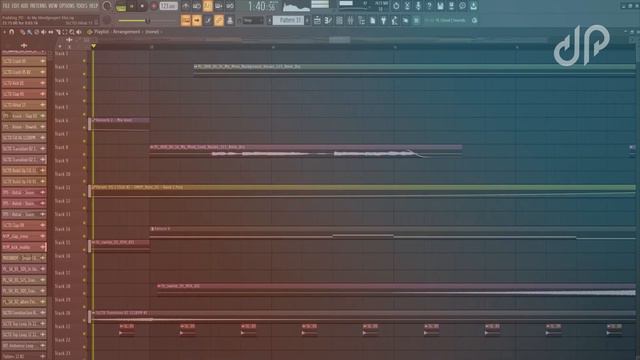The width and height of the screenshot is (640, 360).
Task: Click the plug-shaped plugin icon
Action: click(x=383, y=20)
